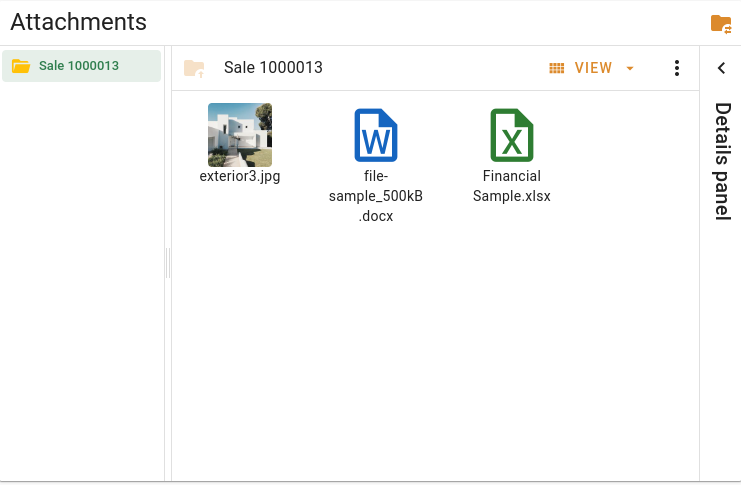Click the parent folder up icon
This screenshot has height=485, width=741.
pyautogui.click(x=194, y=68)
